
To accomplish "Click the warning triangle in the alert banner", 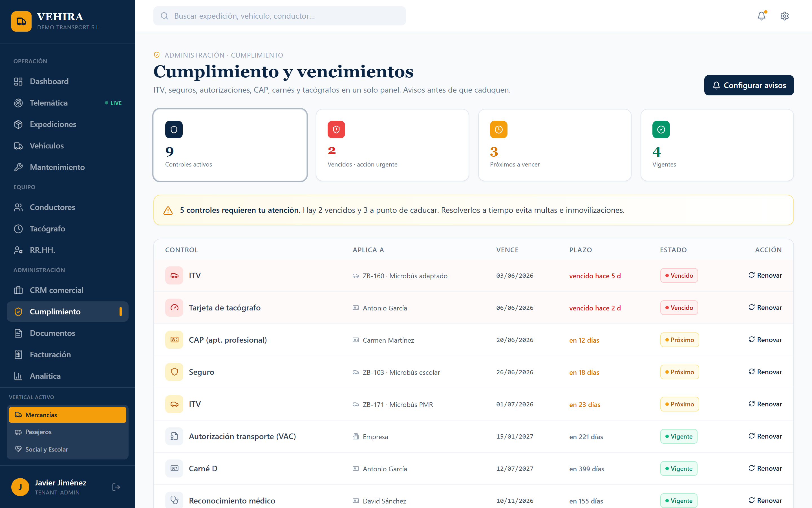I will point(168,210).
